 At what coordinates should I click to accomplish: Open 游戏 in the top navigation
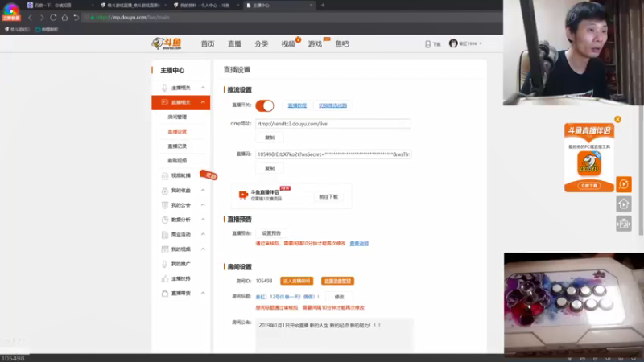pos(315,44)
